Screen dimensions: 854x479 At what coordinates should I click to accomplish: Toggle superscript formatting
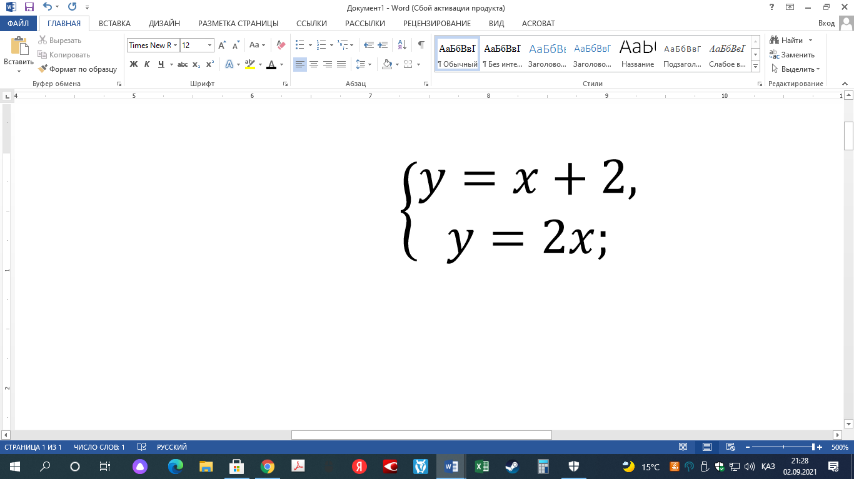pos(210,64)
